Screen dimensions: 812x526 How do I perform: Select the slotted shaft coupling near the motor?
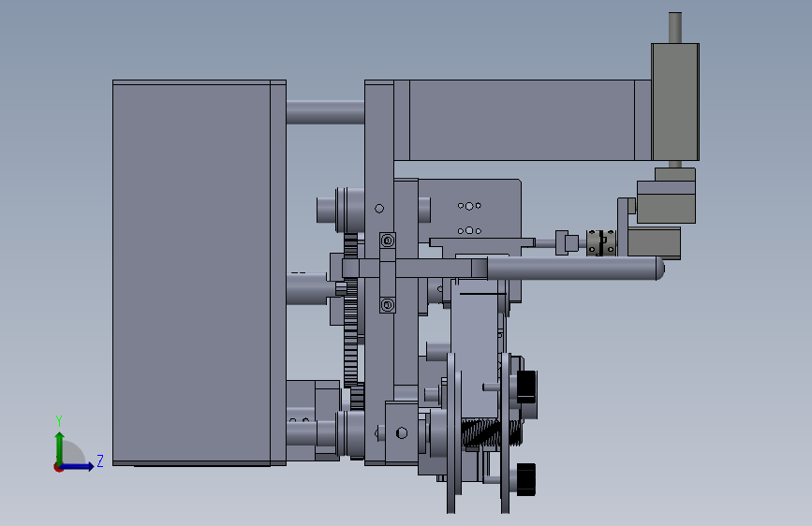pos(600,242)
